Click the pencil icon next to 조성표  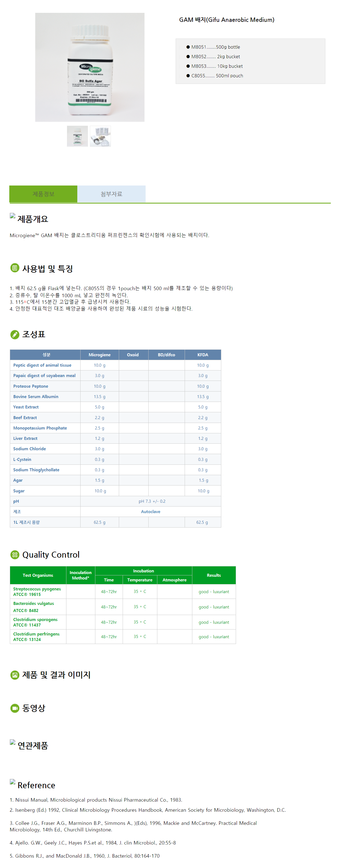[x=14, y=334]
